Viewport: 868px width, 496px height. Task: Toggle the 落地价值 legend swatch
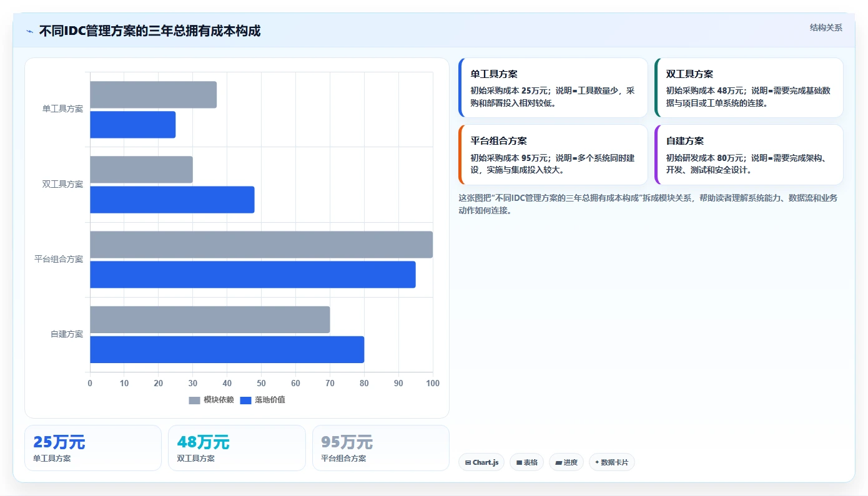pos(245,400)
